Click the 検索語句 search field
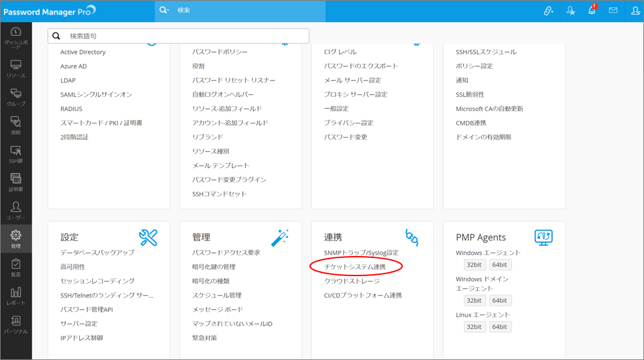This screenshot has width=644, height=360. 185,36
